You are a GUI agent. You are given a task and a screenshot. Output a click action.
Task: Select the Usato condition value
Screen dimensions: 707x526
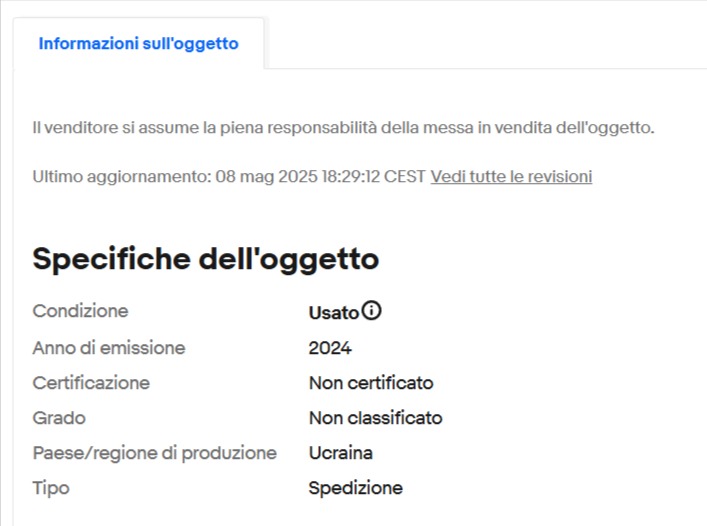(333, 312)
